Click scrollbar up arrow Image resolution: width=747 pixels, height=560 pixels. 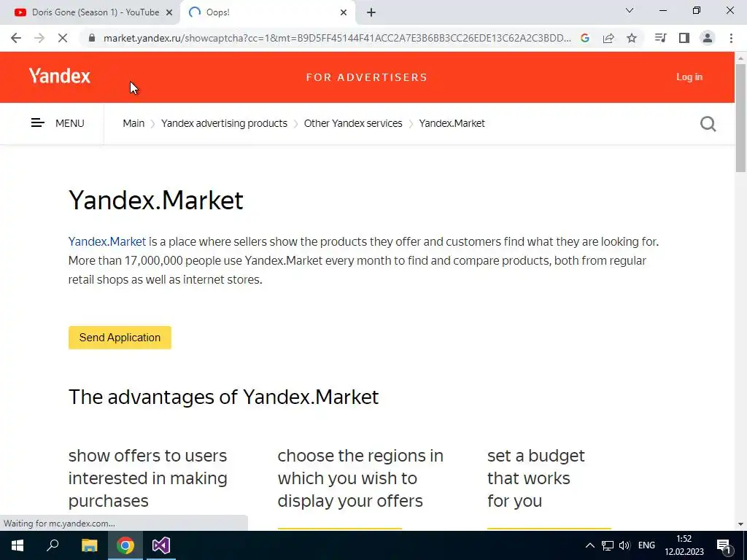coord(740,58)
